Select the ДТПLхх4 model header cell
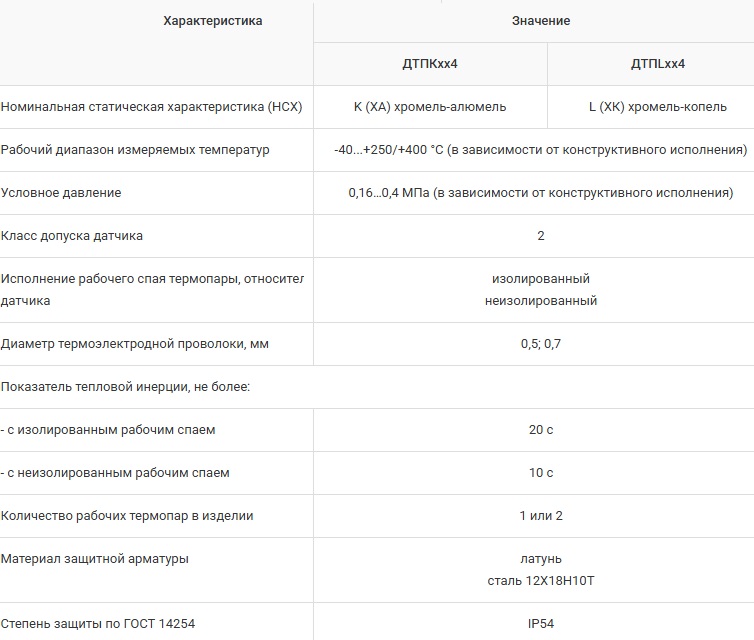754x640 pixels. (x=657, y=64)
